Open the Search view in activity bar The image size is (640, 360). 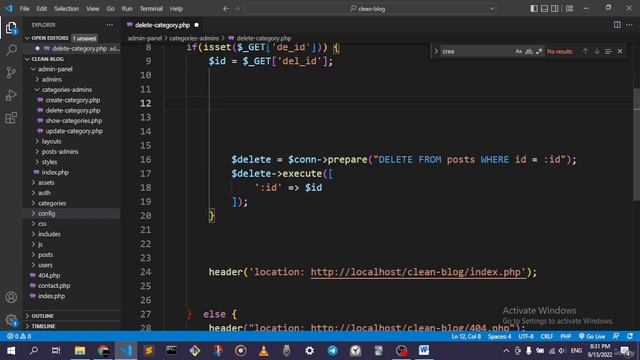coord(11,50)
